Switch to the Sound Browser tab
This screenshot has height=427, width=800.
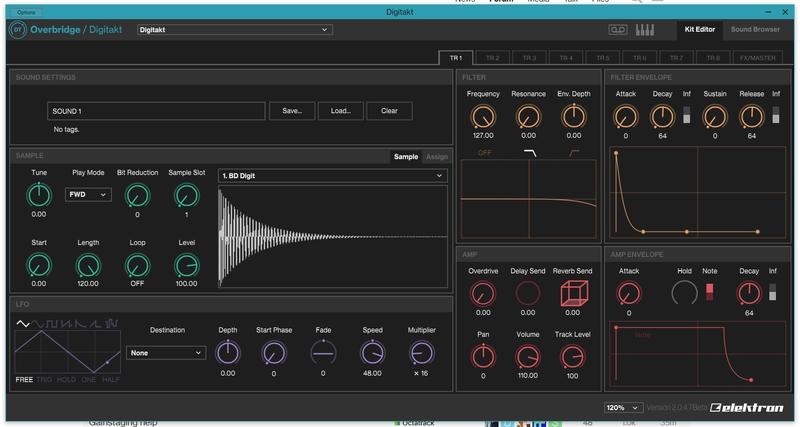click(x=755, y=30)
